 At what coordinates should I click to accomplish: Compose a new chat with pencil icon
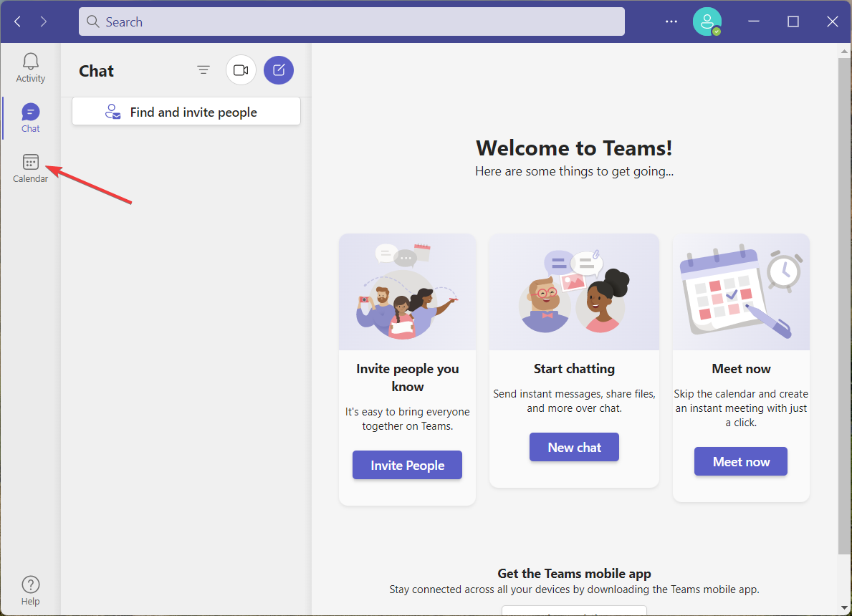tap(279, 70)
